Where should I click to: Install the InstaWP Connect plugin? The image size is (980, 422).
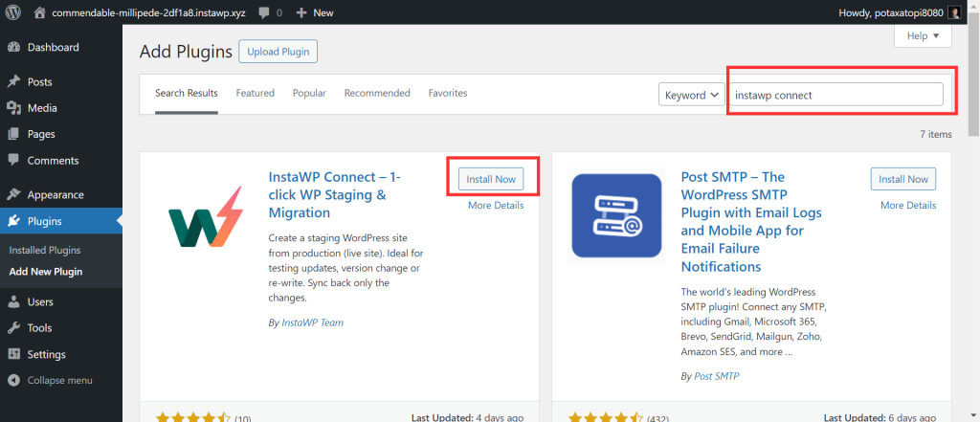(491, 179)
